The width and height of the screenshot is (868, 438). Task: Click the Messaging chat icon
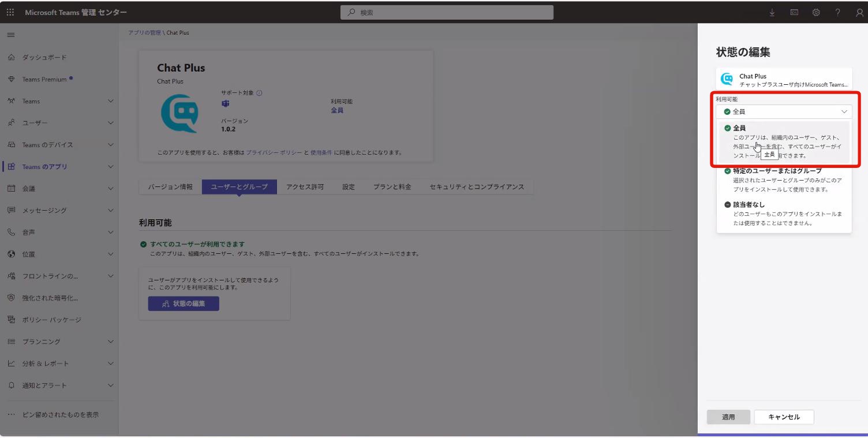pos(11,210)
